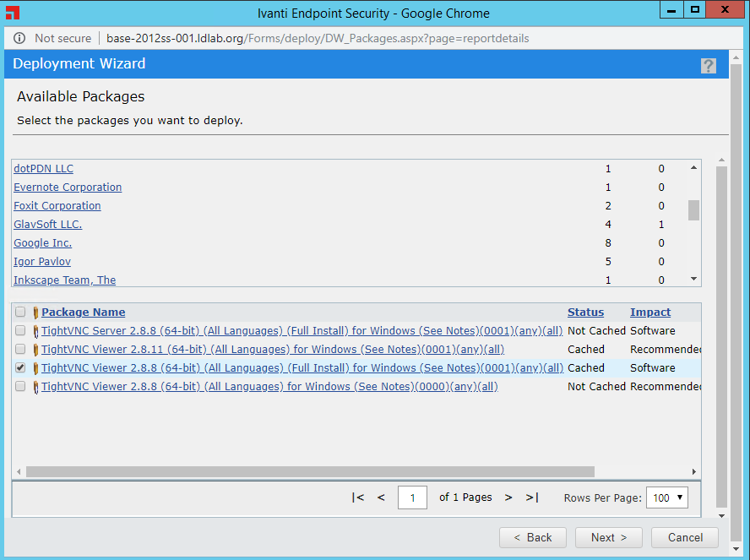750x560 pixels.
Task: Jump to the last page using >| control
Action: (532, 497)
